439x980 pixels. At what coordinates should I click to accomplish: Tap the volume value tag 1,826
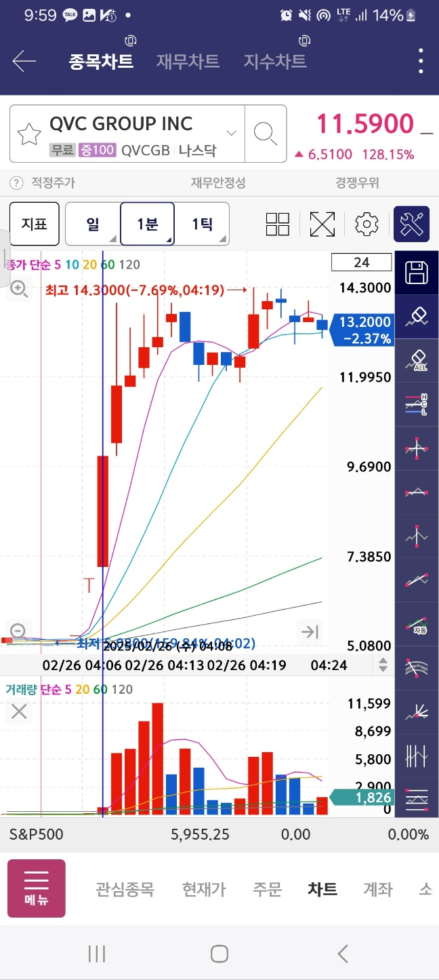point(362,798)
